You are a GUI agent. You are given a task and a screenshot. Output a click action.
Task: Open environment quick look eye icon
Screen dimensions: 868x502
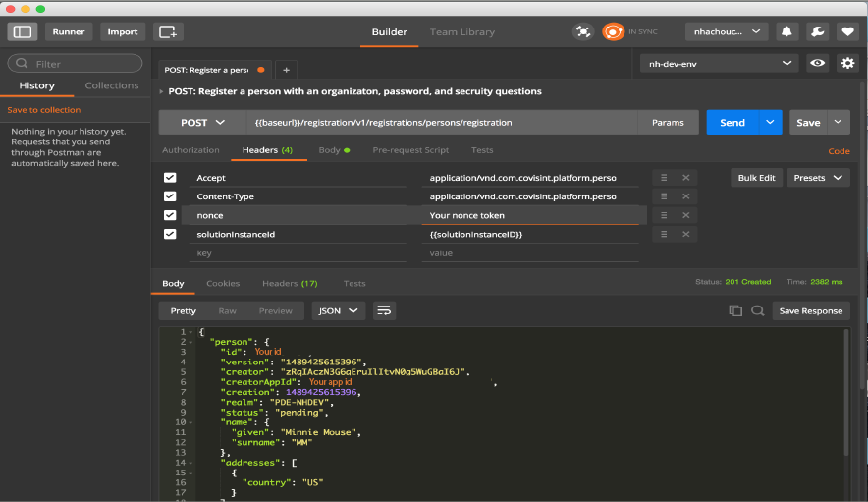[x=817, y=64]
